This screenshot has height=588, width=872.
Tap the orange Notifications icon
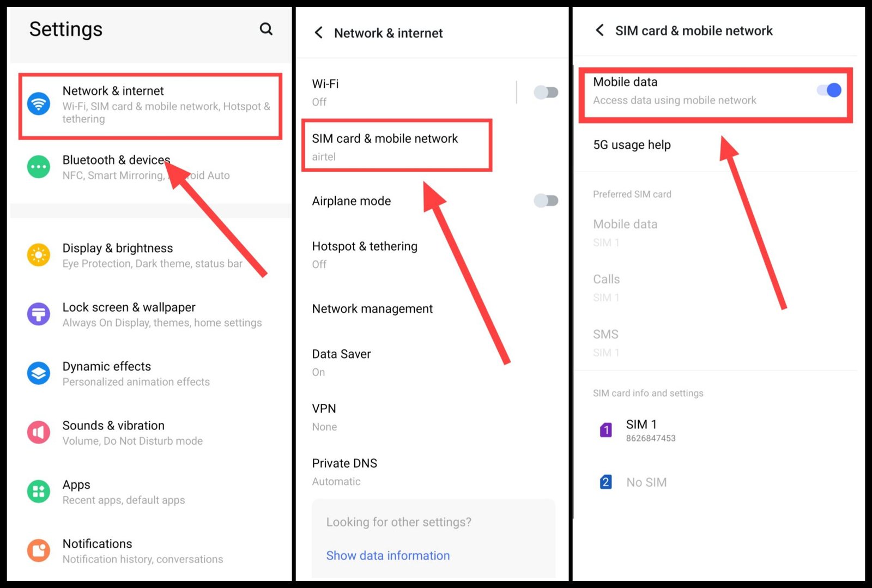pos(39,551)
